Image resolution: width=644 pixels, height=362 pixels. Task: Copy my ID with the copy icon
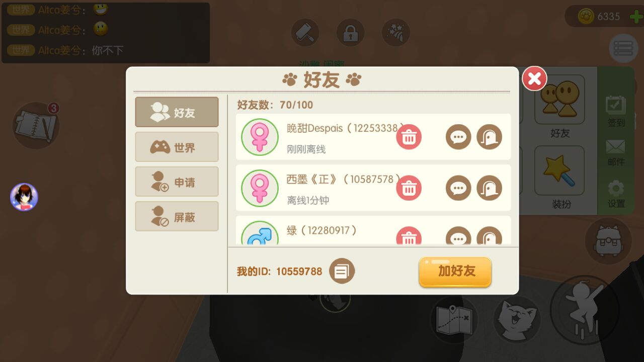[x=342, y=271]
